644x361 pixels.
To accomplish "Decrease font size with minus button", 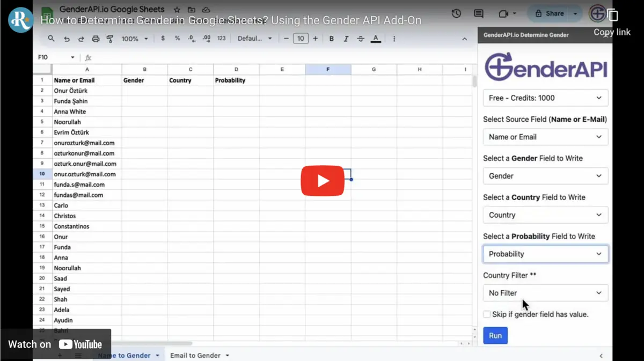I will point(286,39).
